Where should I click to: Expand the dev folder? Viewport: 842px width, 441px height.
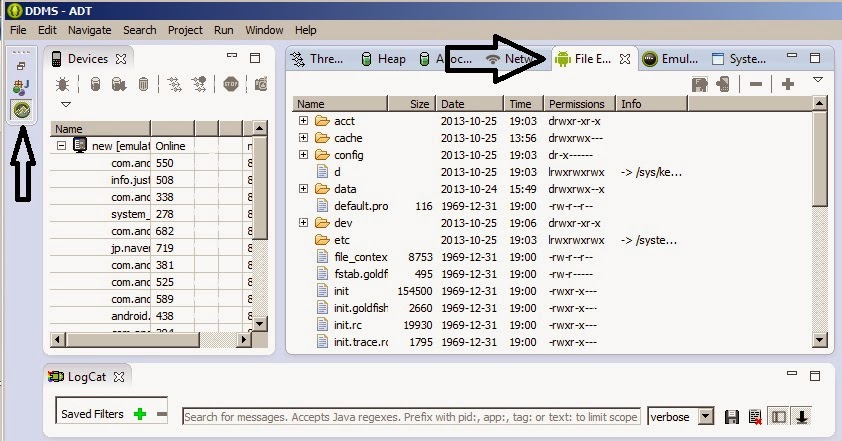click(x=303, y=222)
